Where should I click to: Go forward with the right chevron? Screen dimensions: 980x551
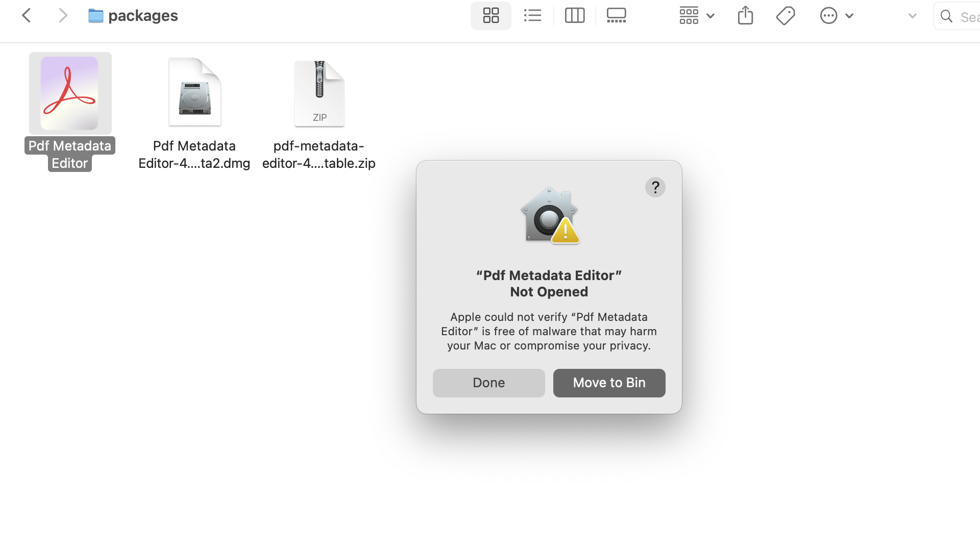pyautogui.click(x=63, y=16)
